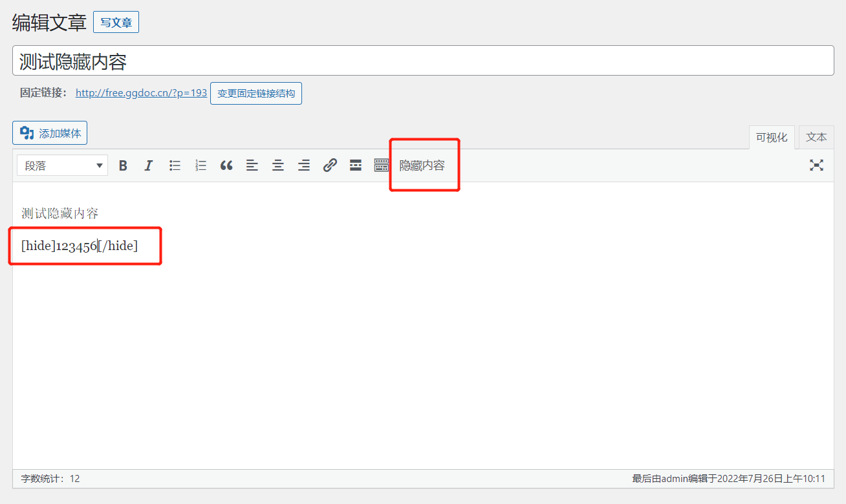
Task: Insert or edit link icon
Action: tap(330, 165)
